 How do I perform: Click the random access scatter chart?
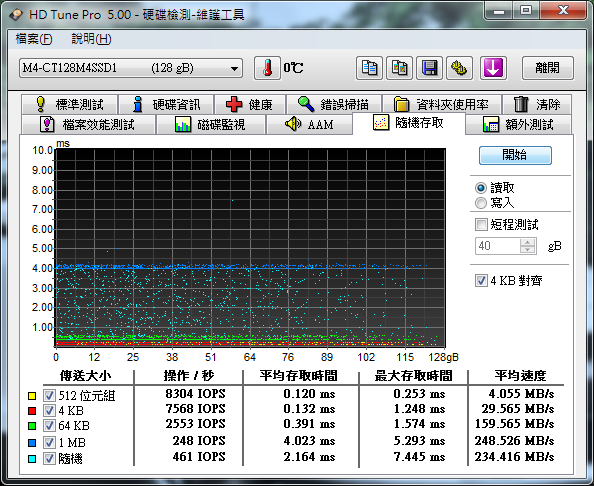pos(250,248)
